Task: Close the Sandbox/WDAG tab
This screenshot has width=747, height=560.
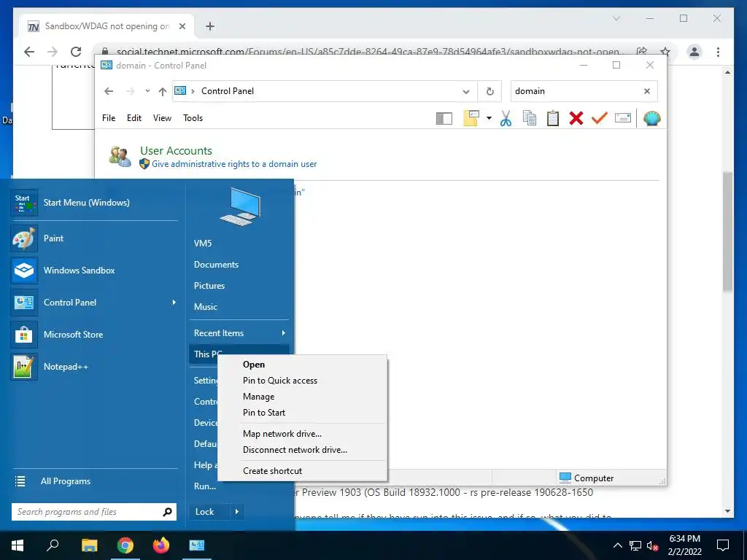Action: coord(182,26)
